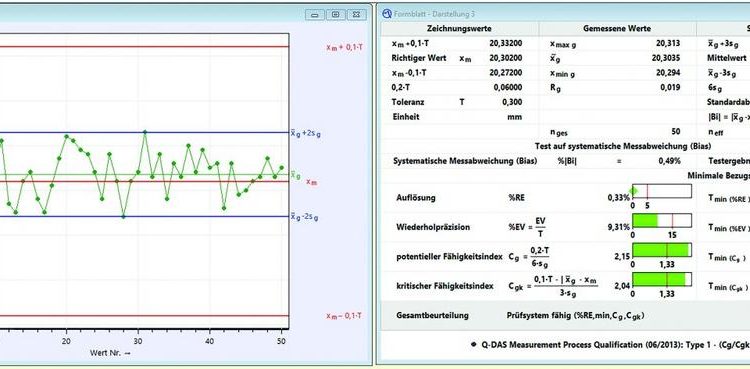Viewport: 750px width, 369px height.
Task: Select the unit value 'mm'
Action: pos(515,117)
